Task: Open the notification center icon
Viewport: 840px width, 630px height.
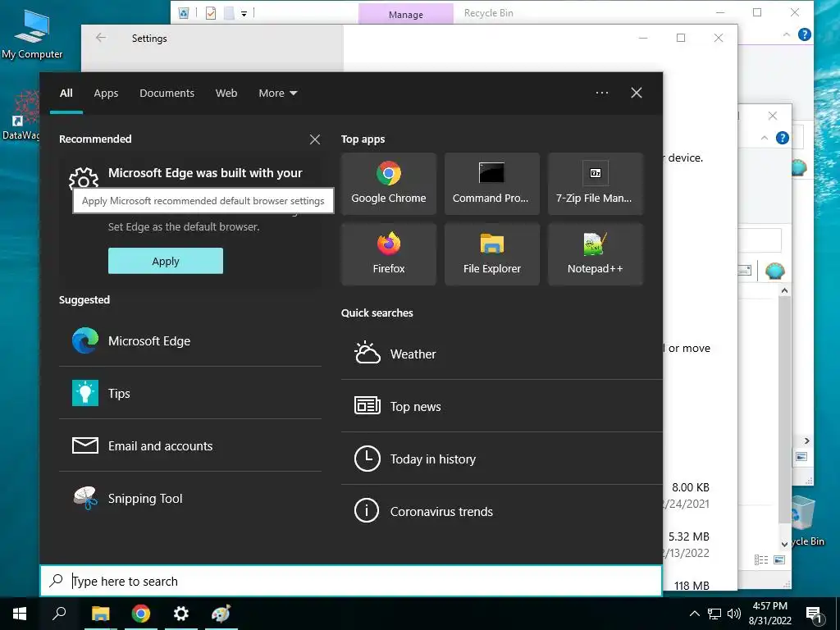Action: coord(815,614)
